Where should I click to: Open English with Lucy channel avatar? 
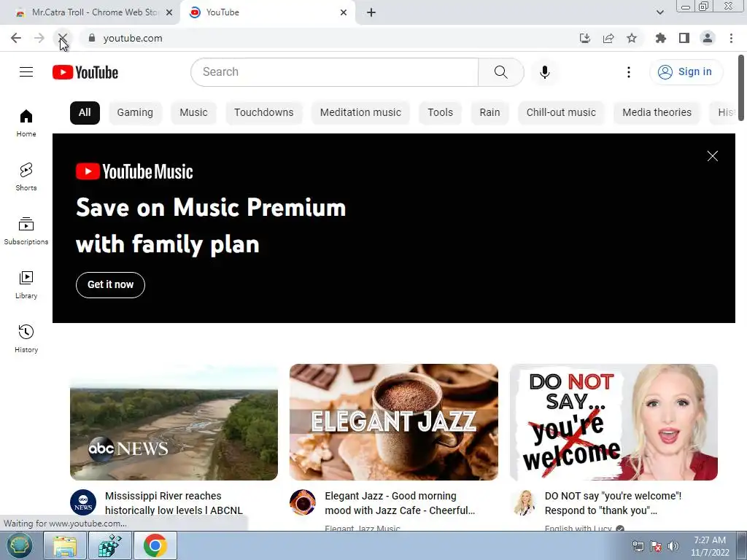(x=523, y=502)
